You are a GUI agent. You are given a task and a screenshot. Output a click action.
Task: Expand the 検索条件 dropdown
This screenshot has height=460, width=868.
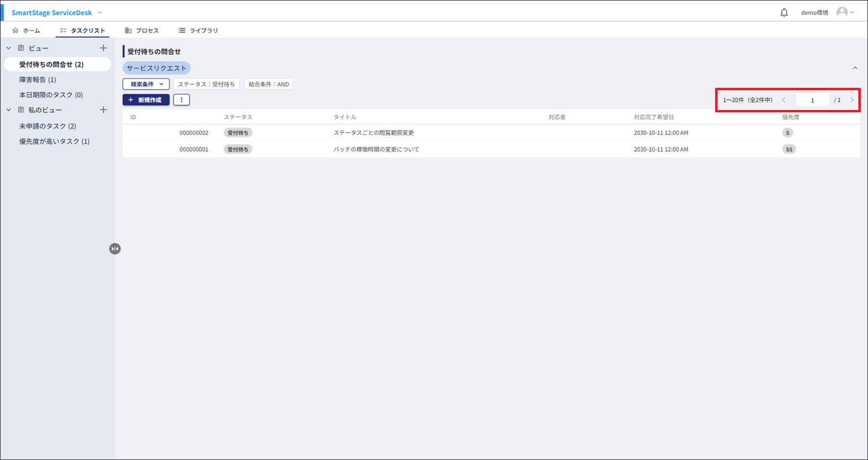[x=146, y=84]
